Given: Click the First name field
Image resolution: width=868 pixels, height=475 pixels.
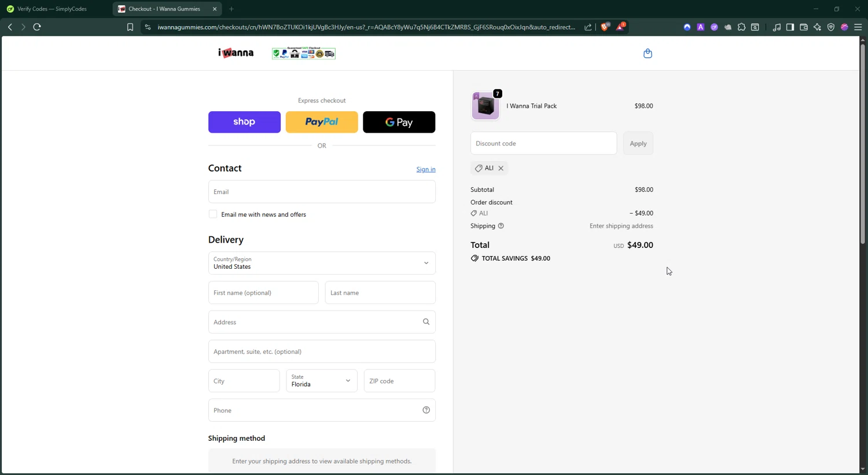Looking at the screenshot, I should [x=263, y=293].
